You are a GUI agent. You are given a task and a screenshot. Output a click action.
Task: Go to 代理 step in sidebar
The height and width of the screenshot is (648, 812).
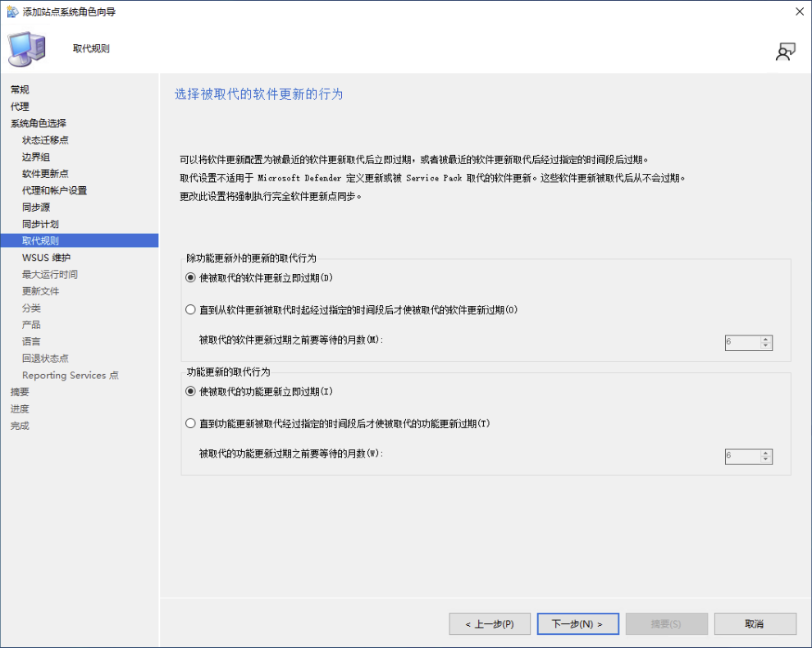20,106
